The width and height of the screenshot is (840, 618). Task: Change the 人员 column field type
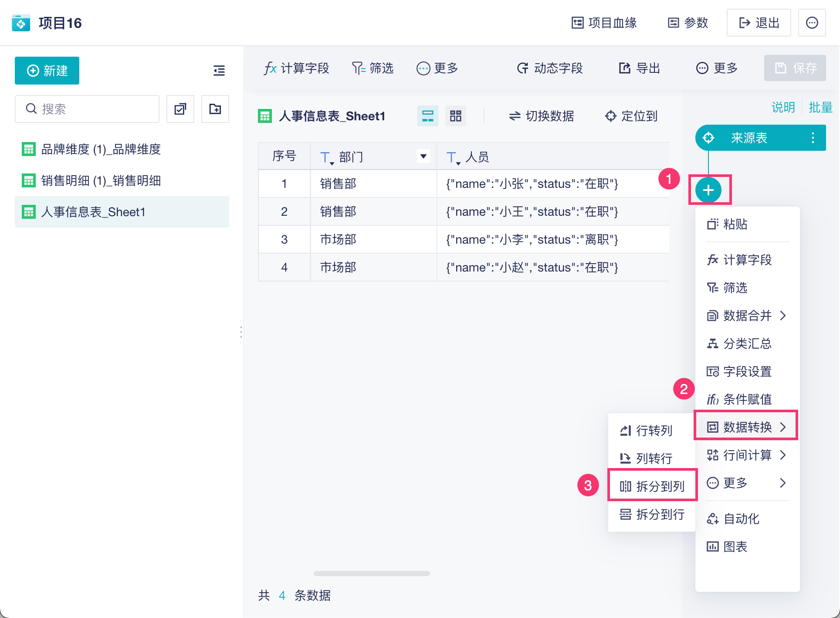pyautogui.click(x=453, y=157)
